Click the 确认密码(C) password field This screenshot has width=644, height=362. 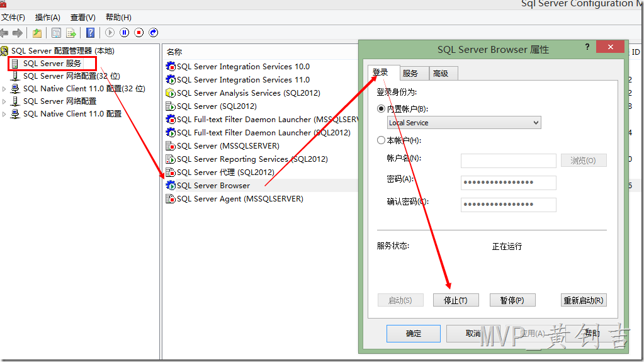coord(509,205)
